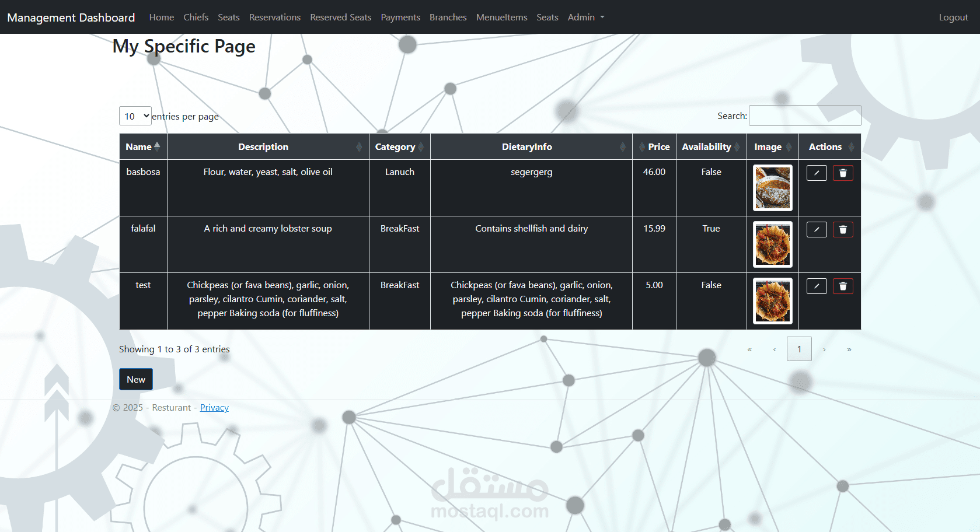Open the entries per page dropdown

(135, 116)
